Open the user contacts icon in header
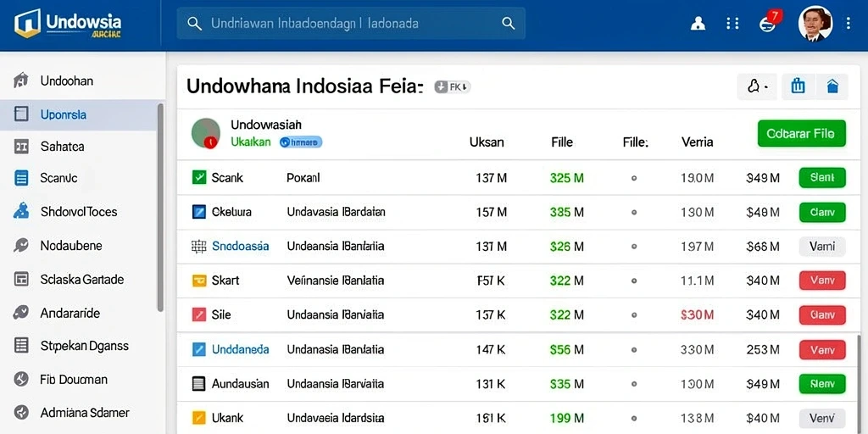Image resolution: width=868 pixels, height=434 pixels. click(x=698, y=23)
